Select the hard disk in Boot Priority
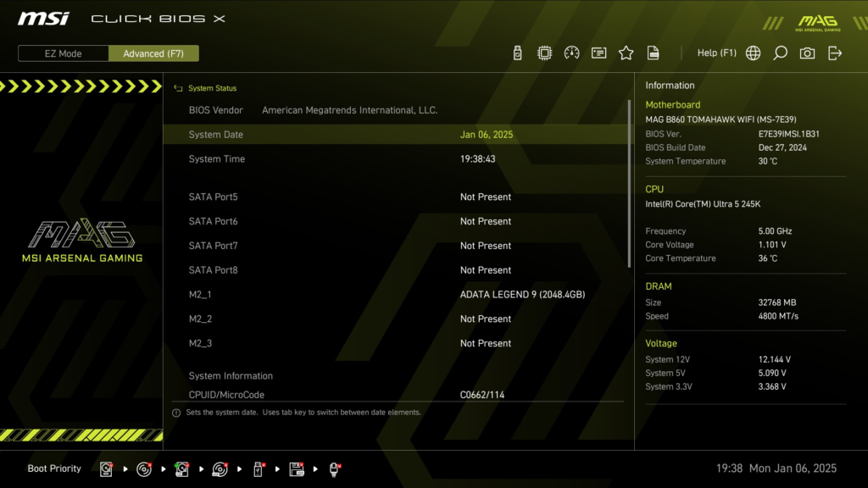The height and width of the screenshot is (488, 868). (x=106, y=469)
